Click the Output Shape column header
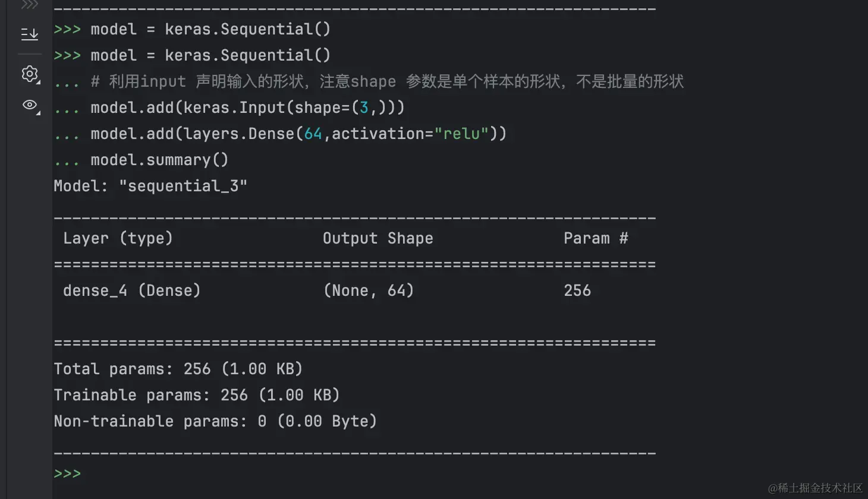This screenshot has height=499, width=868. point(378,238)
